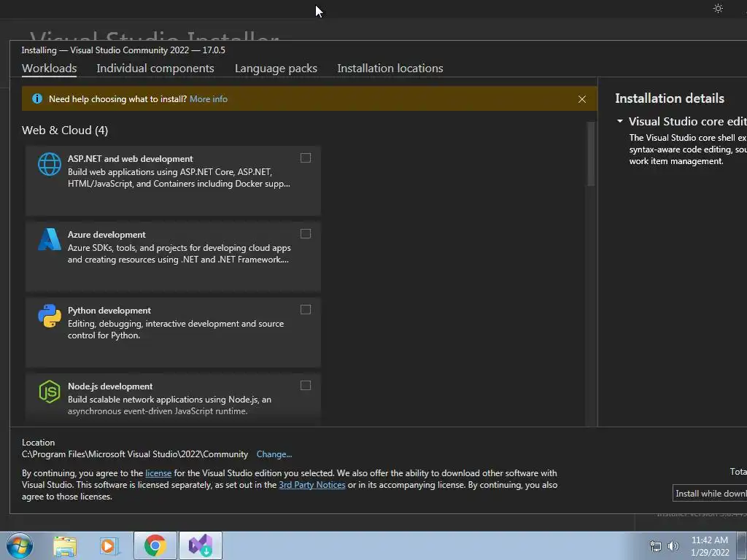Switch to the Individual components tab
This screenshot has width=747, height=560.
pos(155,68)
